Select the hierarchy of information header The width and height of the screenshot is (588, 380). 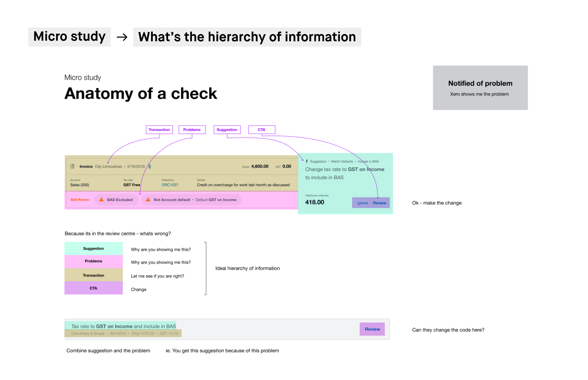(x=247, y=37)
